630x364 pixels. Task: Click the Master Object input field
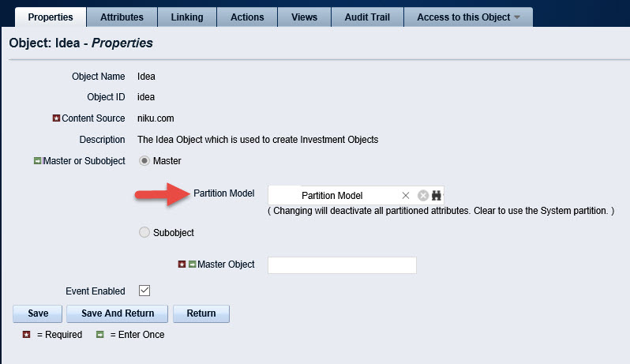(x=342, y=265)
